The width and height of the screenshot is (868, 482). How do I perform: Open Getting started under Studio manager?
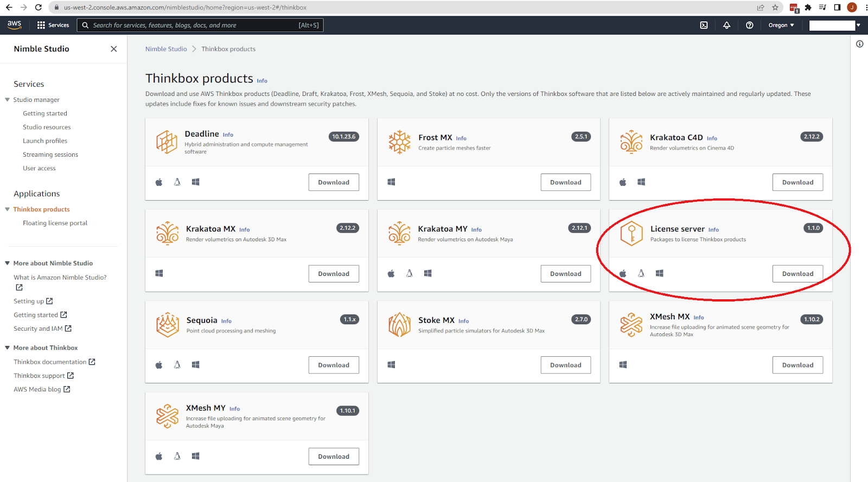[45, 113]
